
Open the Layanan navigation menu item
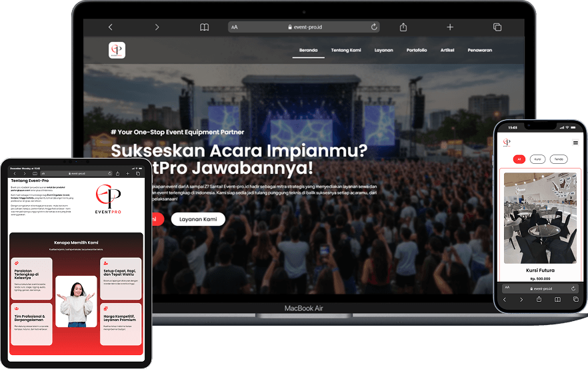(383, 51)
